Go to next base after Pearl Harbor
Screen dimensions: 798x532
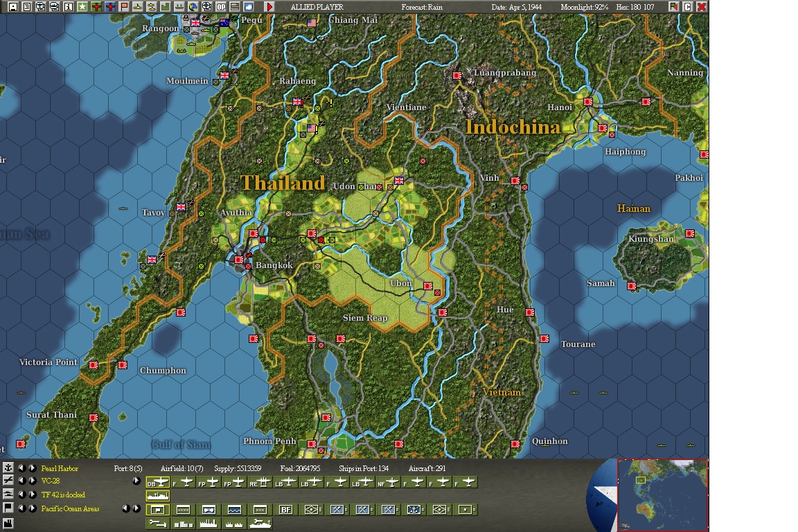pos(32,468)
